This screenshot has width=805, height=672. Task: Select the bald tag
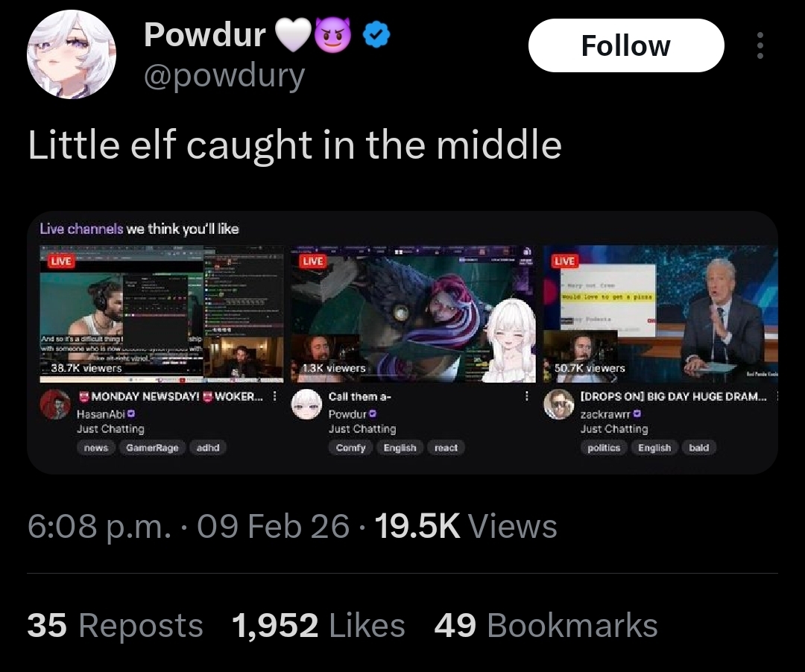point(698,448)
